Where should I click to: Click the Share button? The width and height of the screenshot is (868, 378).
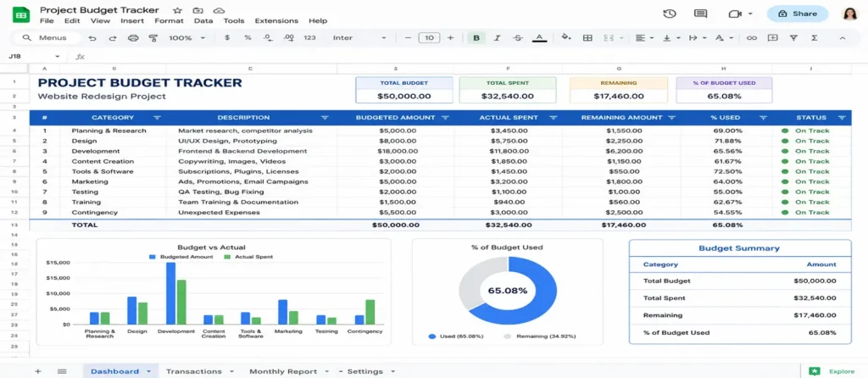pyautogui.click(x=797, y=14)
